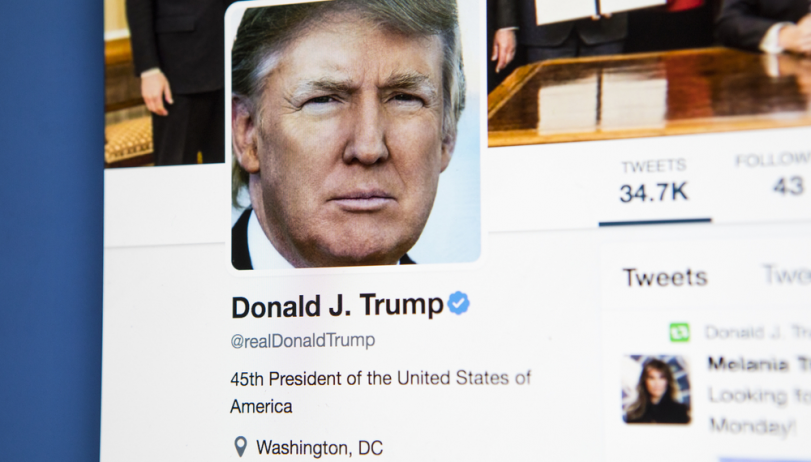Click the blue verified badge checkmark
This screenshot has width=811, height=462.
click(459, 303)
